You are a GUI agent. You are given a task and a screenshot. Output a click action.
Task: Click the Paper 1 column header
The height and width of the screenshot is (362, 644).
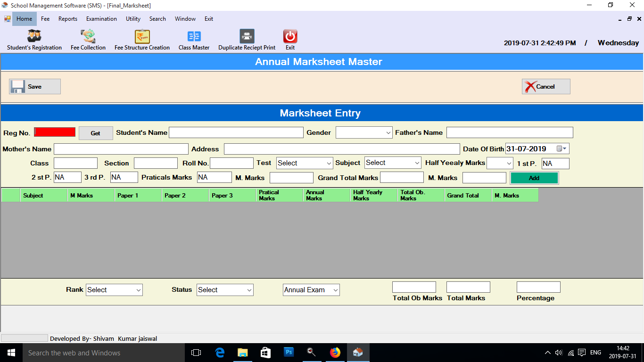coord(138,195)
